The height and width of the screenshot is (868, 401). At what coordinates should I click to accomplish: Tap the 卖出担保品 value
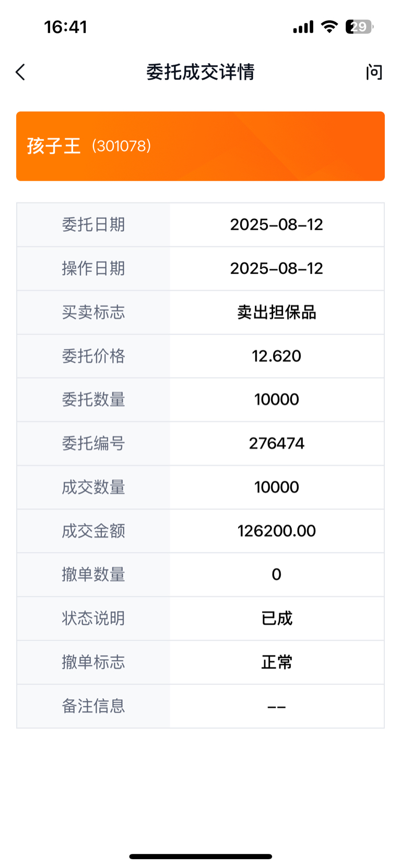277,312
